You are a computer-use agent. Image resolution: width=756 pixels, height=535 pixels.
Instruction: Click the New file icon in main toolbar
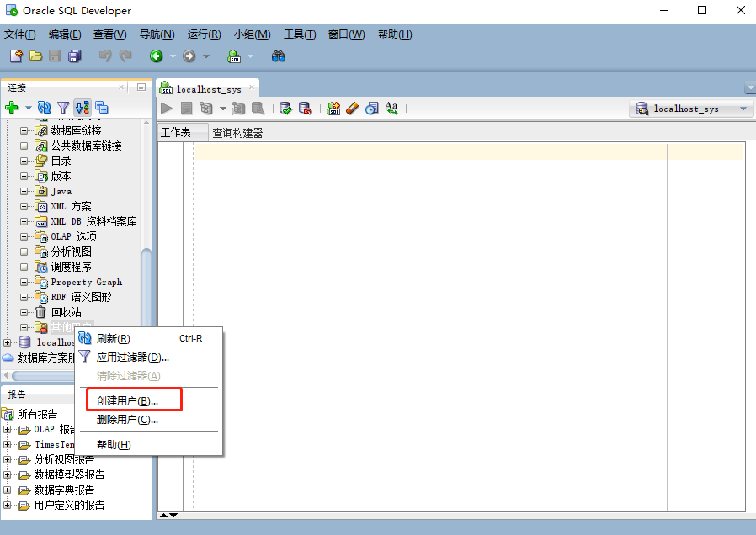[16, 56]
